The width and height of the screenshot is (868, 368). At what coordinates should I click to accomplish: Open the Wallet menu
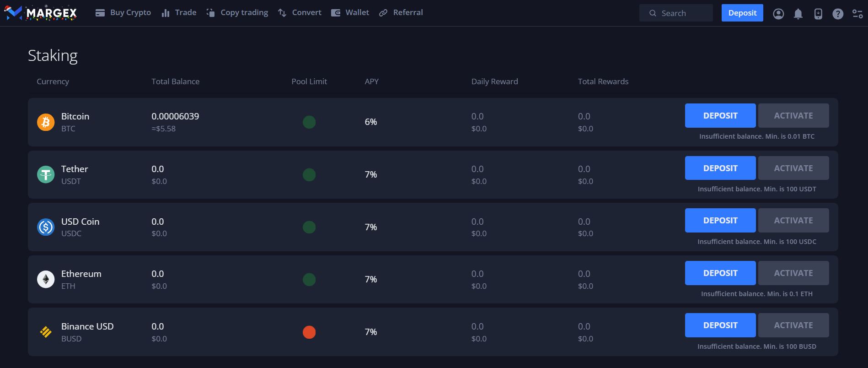350,13
